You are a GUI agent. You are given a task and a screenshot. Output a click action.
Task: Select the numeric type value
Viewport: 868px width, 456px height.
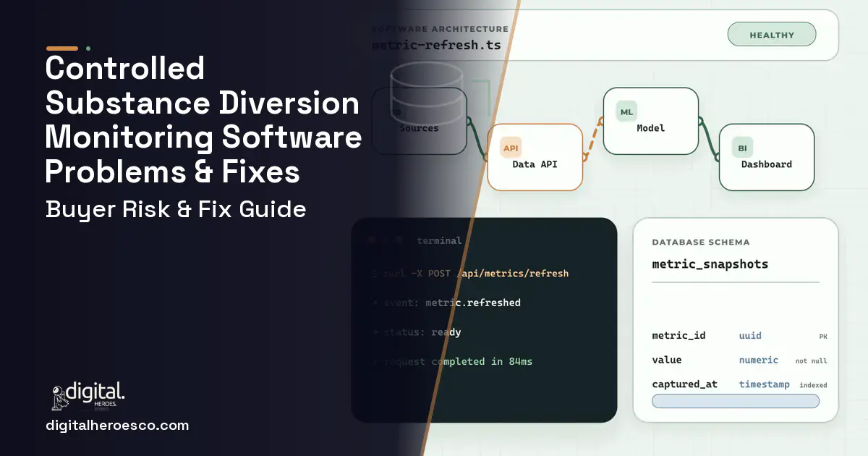pyautogui.click(x=758, y=360)
